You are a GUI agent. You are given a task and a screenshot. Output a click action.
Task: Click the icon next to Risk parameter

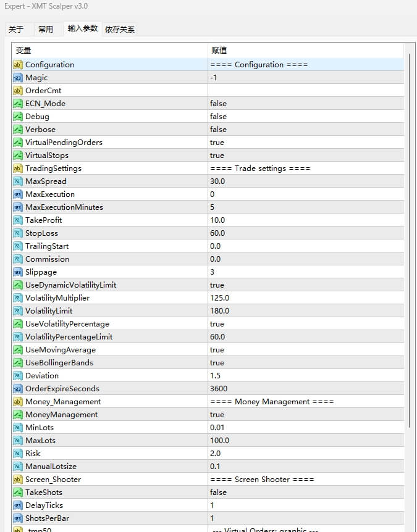pyautogui.click(x=17, y=454)
